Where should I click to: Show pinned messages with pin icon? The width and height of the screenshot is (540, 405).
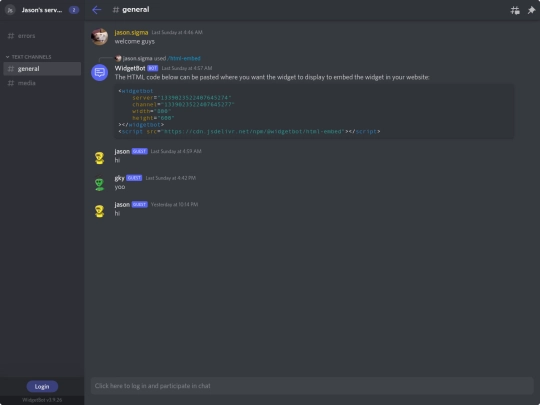point(531,10)
